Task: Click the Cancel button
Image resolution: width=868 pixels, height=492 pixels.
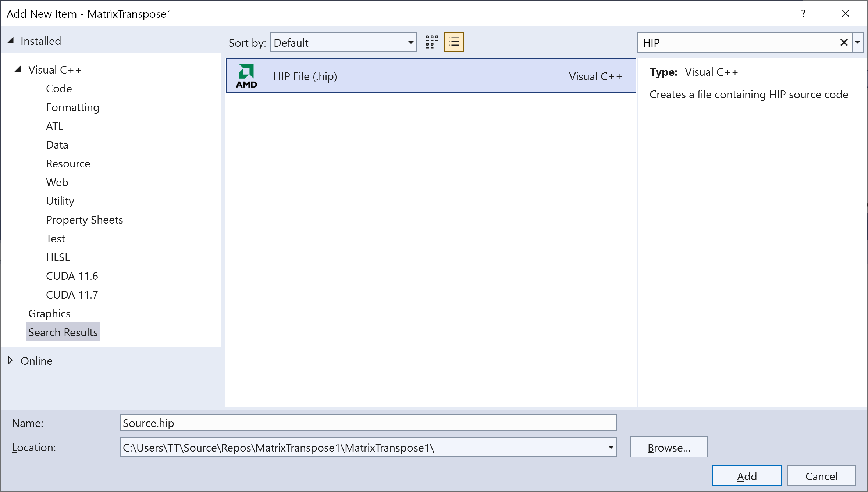Action: [x=821, y=476]
